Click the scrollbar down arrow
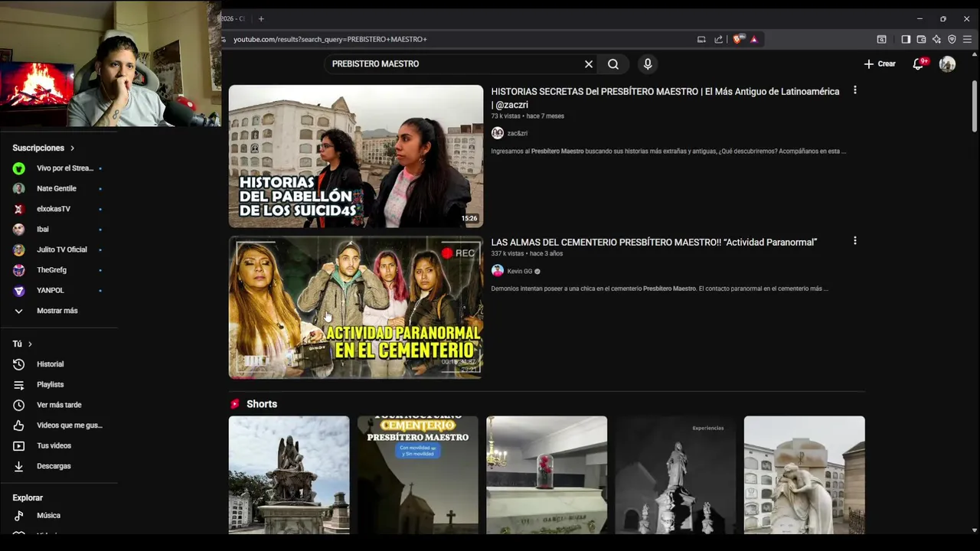Image resolution: width=980 pixels, height=551 pixels. pyautogui.click(x=975, y=530)
